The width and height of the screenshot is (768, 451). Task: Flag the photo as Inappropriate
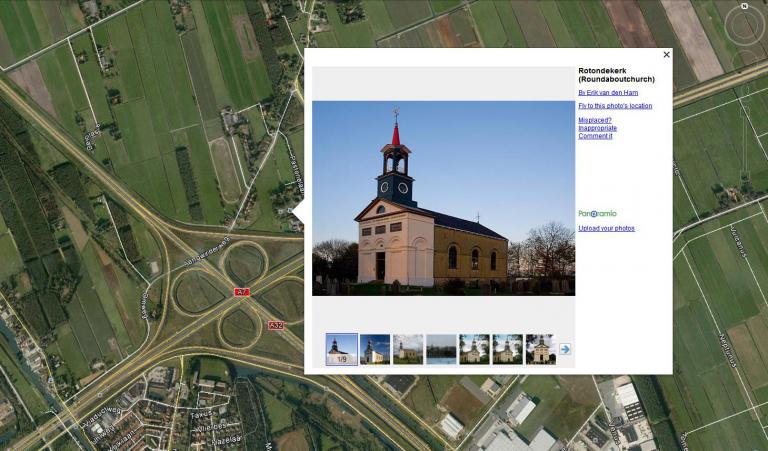(597, 128)
